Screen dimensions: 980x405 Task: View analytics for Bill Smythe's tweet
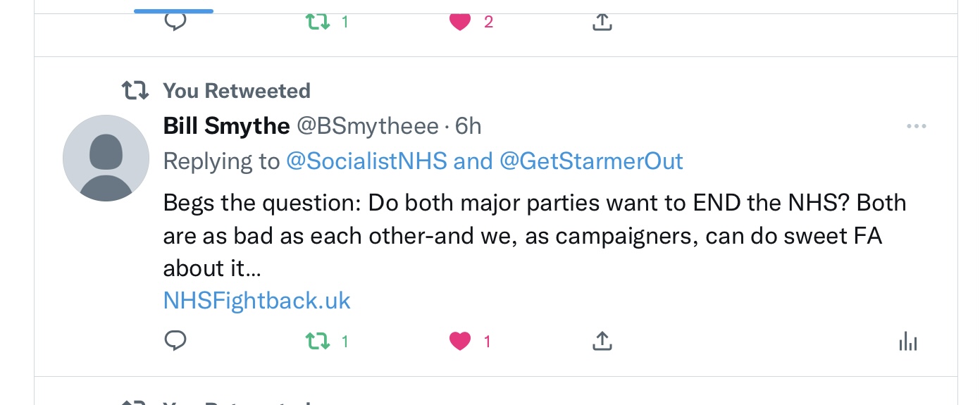(x=908, y=342)
